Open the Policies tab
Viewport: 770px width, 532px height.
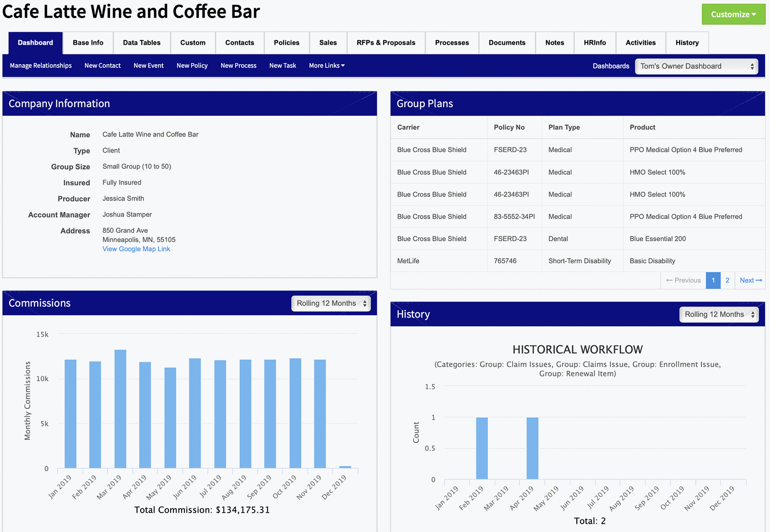(x=286, y=42)
